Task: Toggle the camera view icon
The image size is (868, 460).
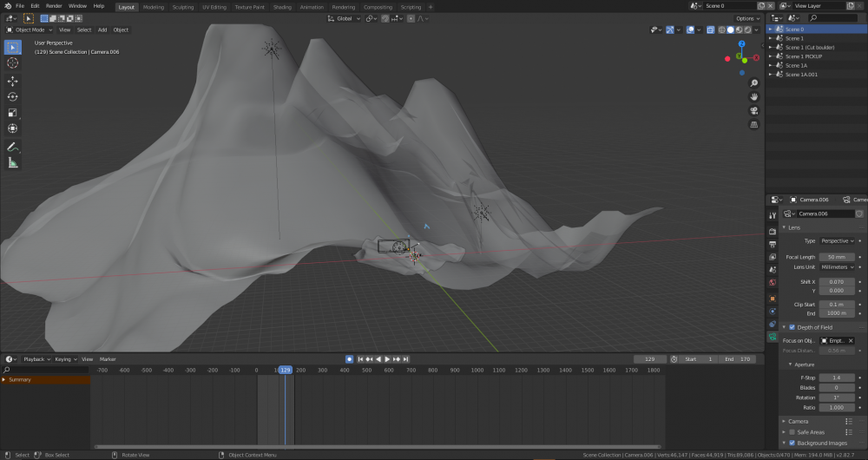Action: tap(754, 111)
